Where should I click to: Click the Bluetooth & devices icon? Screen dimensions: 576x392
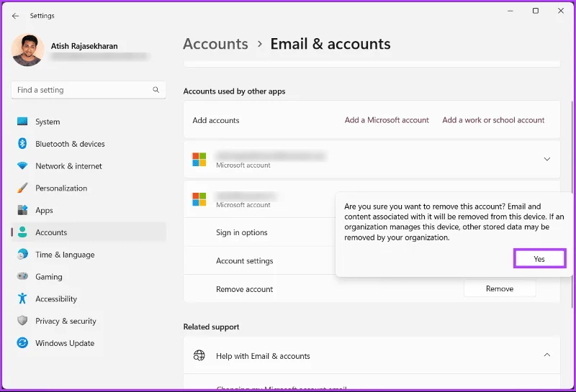click(x=22, y=144)
